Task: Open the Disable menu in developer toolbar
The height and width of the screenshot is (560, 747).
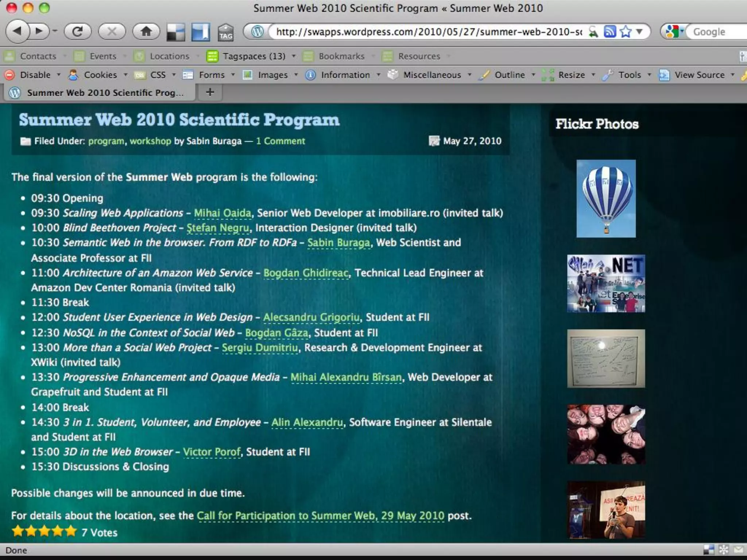Action: pyautogui.click(x=35, y=75)
